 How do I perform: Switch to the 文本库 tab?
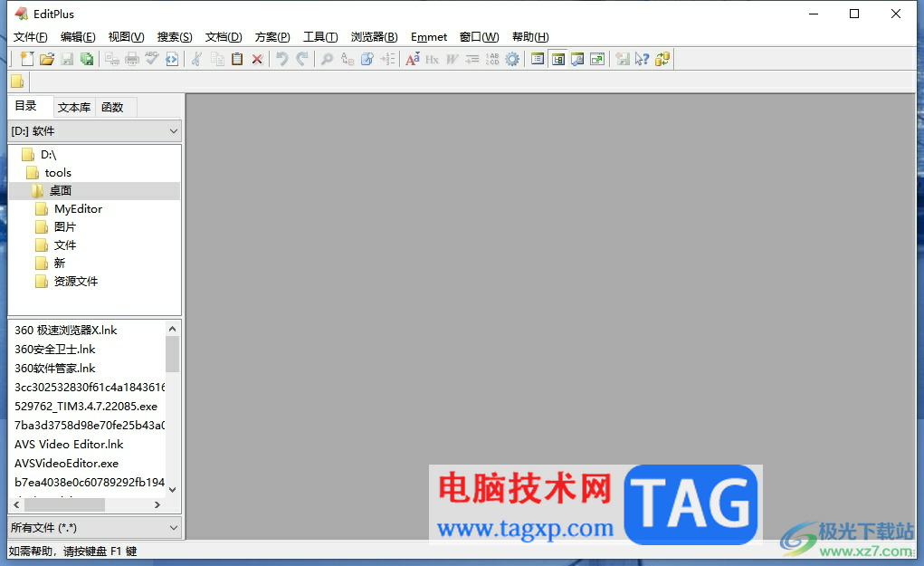pos(74,107)
